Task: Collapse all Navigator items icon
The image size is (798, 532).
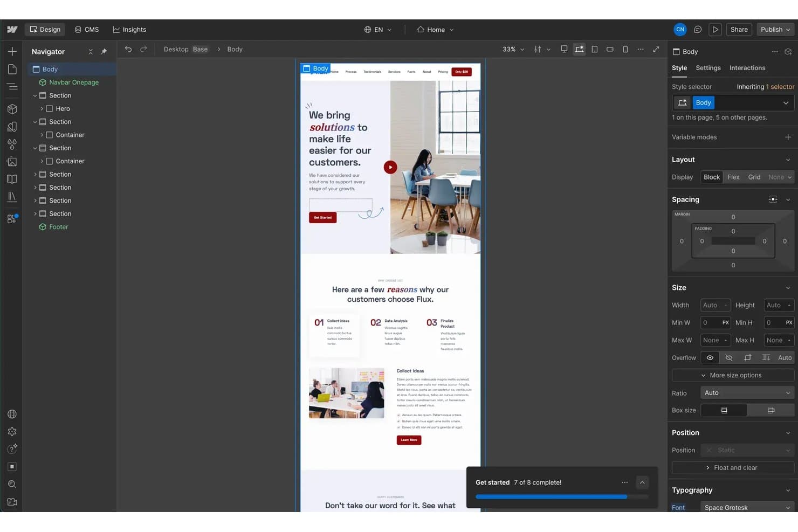Action: [91, 52]
